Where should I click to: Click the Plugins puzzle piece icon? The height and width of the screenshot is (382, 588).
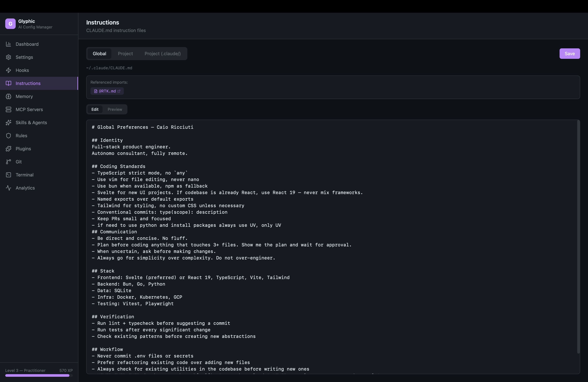coord(8,149)
